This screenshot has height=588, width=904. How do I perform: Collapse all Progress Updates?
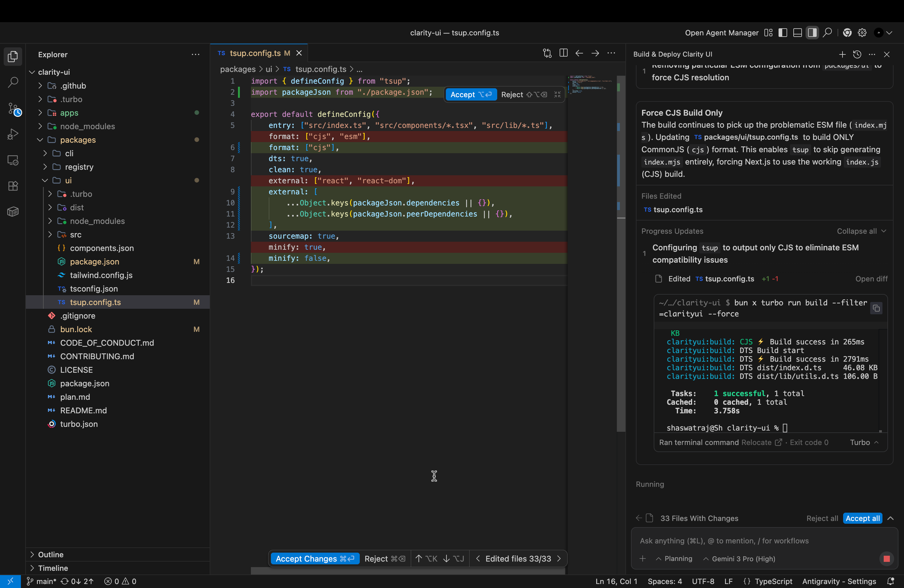tap(861, 231)
